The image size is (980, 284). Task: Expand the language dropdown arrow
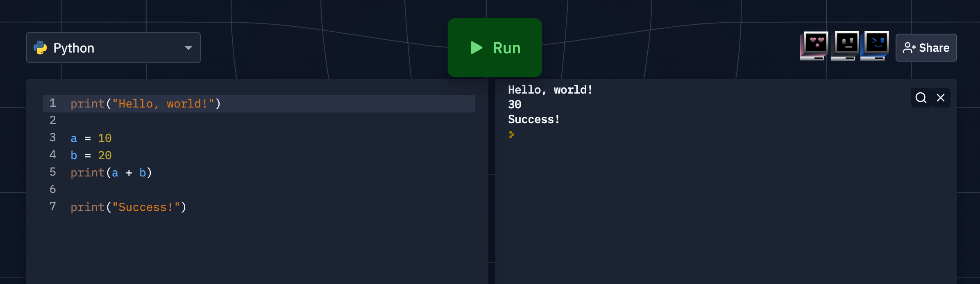[188, 48]
